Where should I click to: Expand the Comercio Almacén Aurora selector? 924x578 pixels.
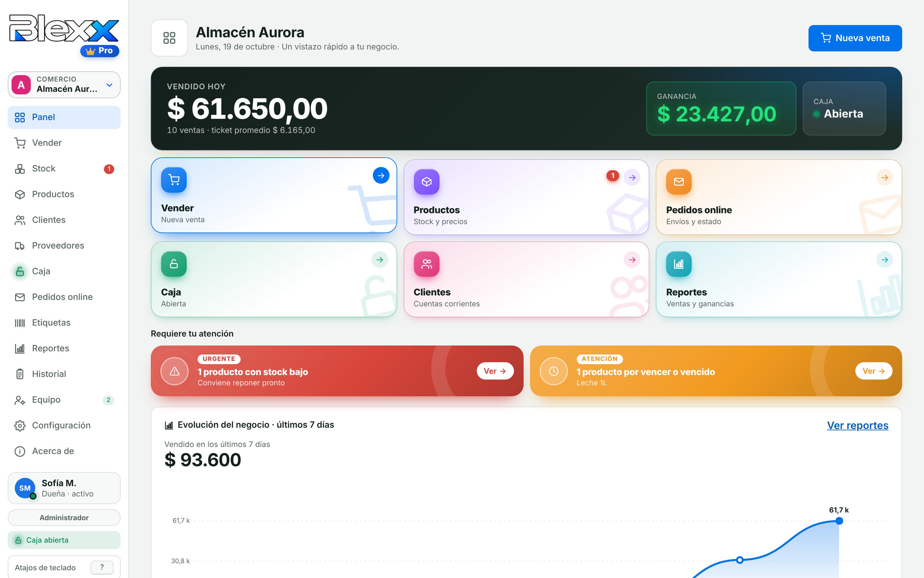click(x=64, y=84)
